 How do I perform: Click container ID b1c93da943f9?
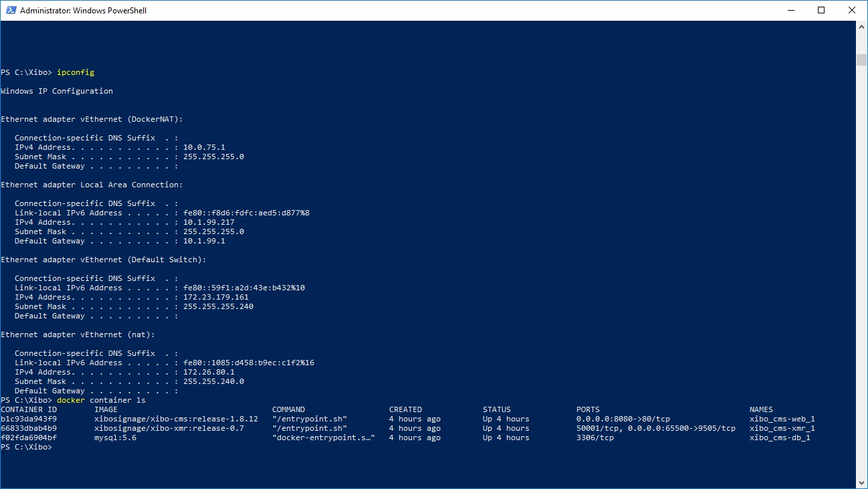coord(29,419)
